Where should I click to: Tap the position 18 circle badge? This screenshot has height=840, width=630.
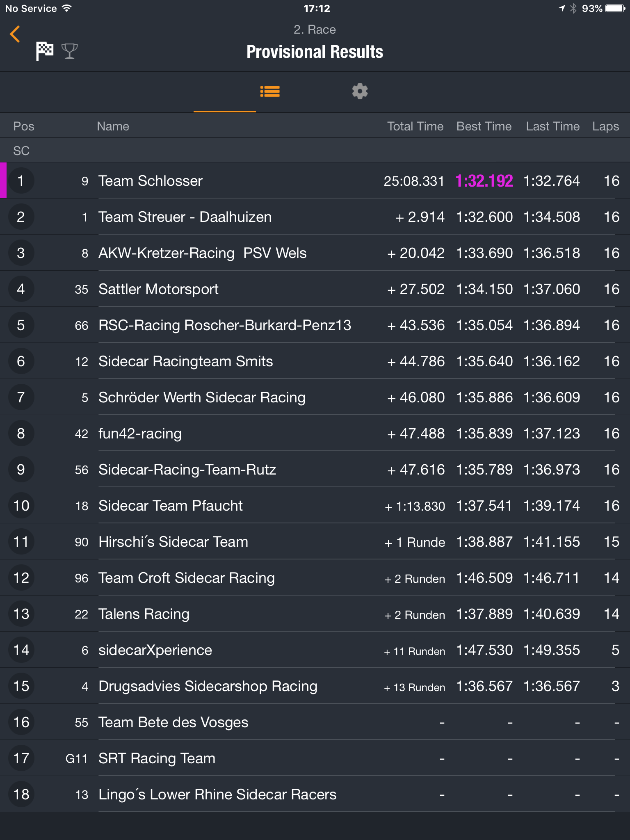(21, 794)
